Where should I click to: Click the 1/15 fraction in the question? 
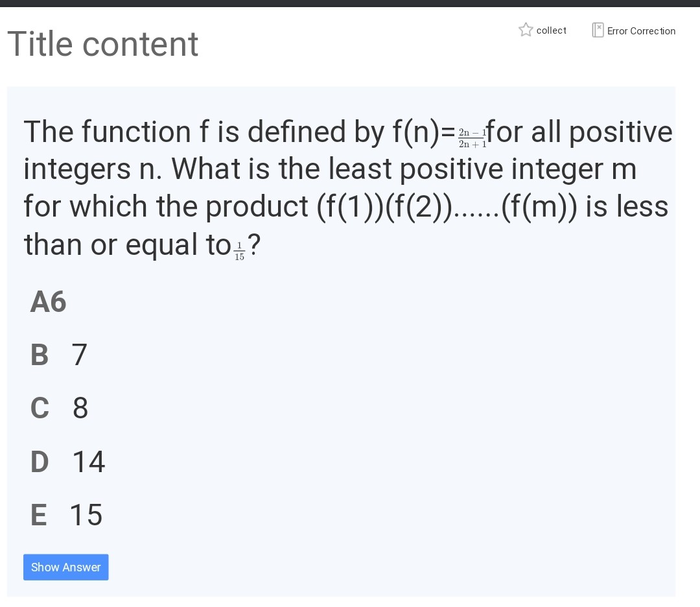coord(239,251)
